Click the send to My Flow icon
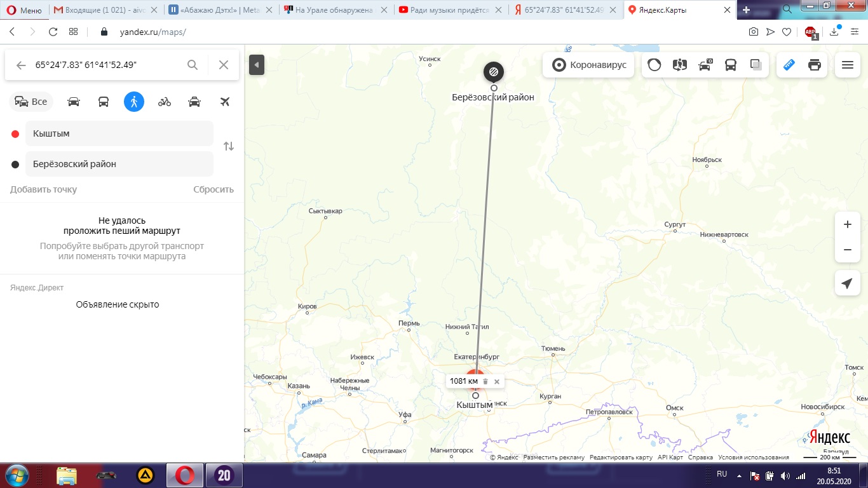Screen dimensions: 868x488 (x=770, y=32)
